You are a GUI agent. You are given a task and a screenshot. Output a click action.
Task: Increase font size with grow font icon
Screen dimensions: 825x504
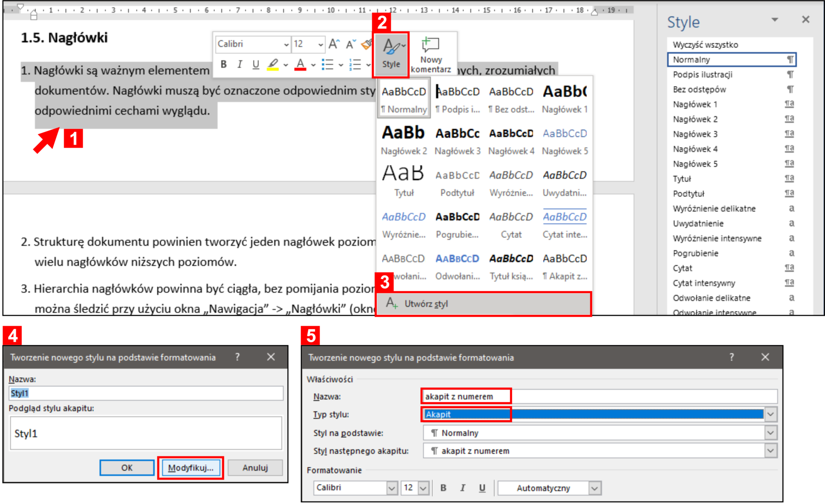click(334, 44)
